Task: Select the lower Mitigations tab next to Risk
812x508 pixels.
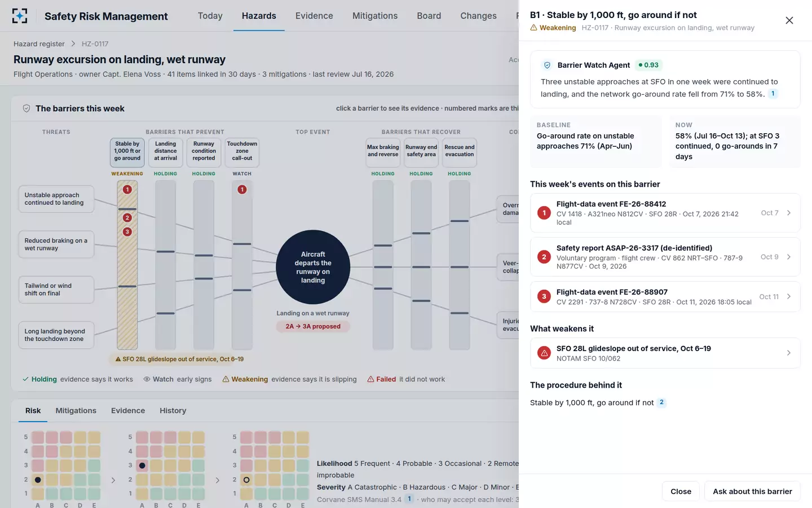Action: click(76, 410)
